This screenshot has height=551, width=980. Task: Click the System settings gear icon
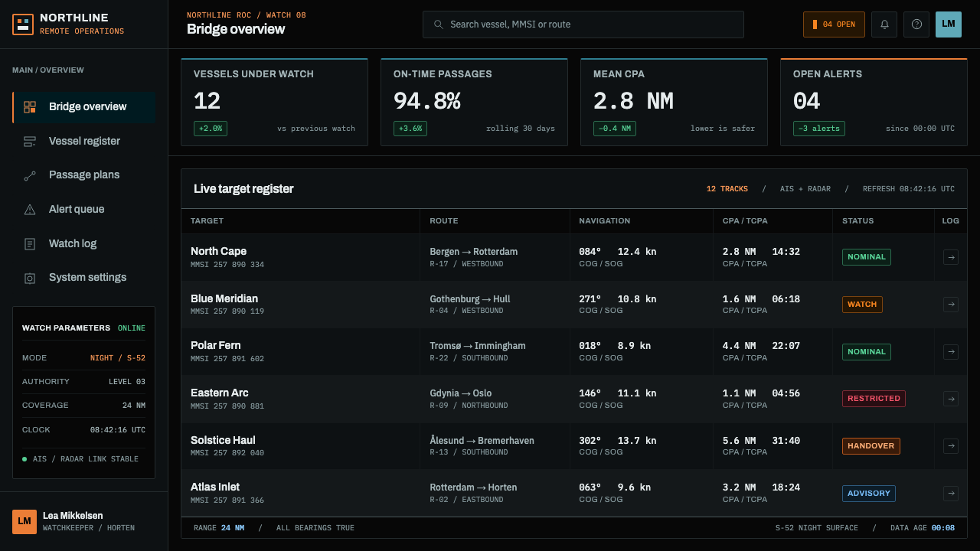(30, 278)
